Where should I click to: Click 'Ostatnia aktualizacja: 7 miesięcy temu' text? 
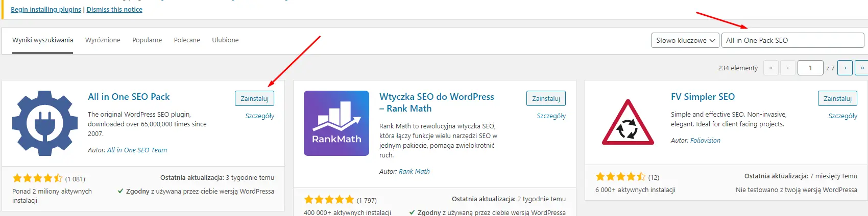point(801,176)
